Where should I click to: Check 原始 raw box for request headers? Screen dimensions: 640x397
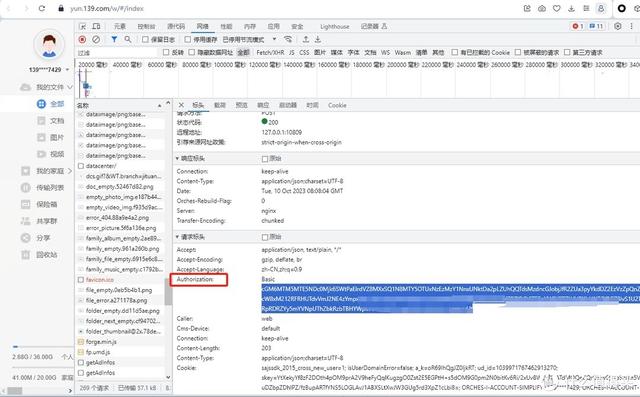(265, 237)
